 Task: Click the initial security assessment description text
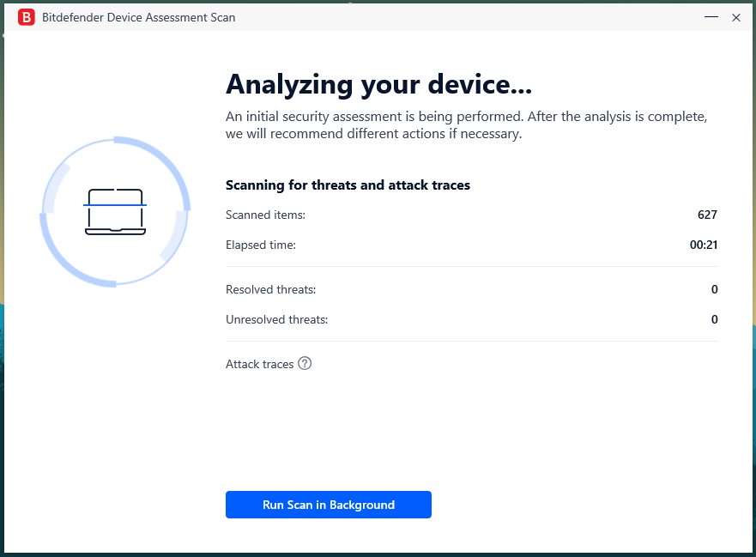(x=466, y=125)
